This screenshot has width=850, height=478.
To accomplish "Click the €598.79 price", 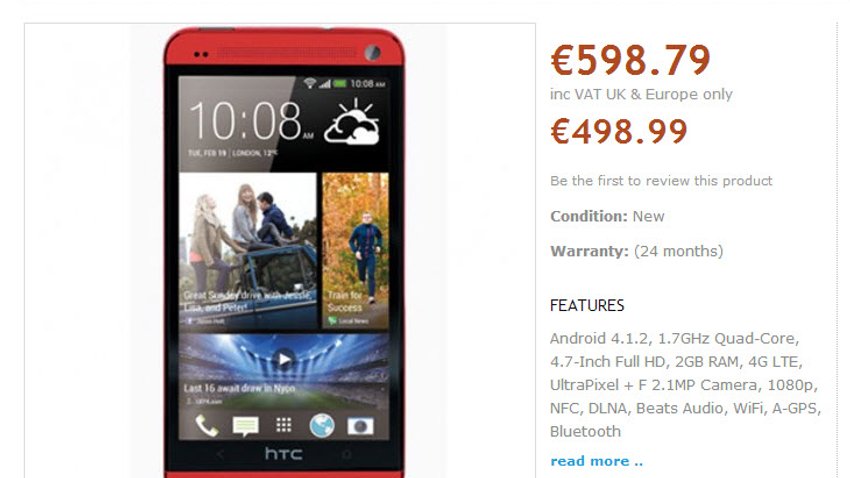I will [630, 60].
